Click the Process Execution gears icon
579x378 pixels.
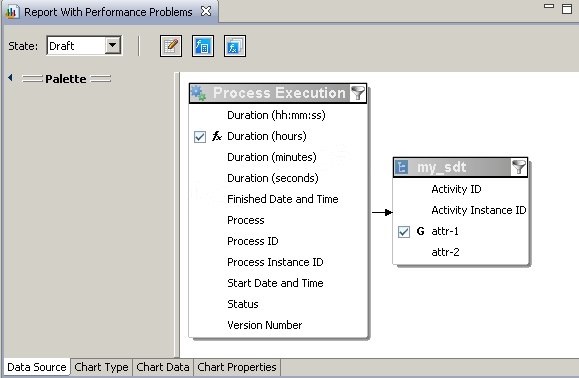click(x=198, y=93)
